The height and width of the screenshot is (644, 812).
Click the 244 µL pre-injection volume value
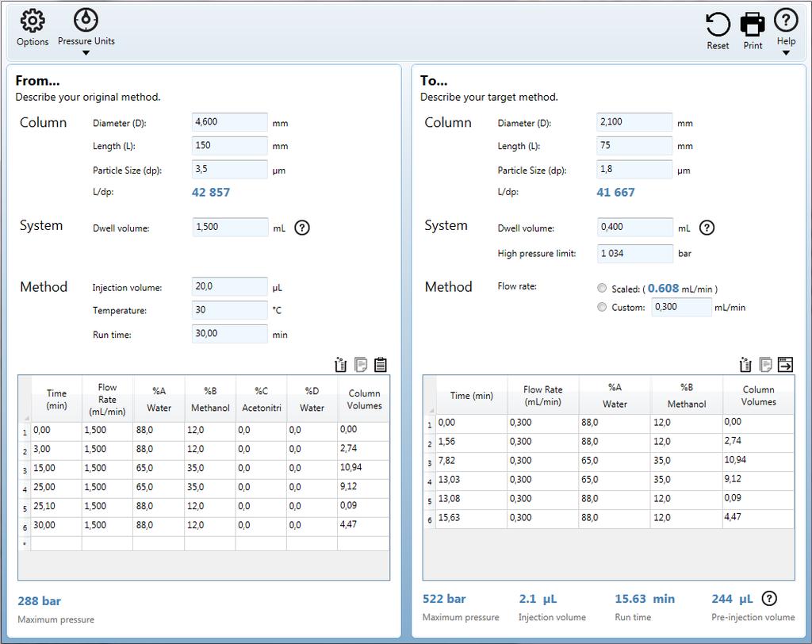click(x=732, y=599)
